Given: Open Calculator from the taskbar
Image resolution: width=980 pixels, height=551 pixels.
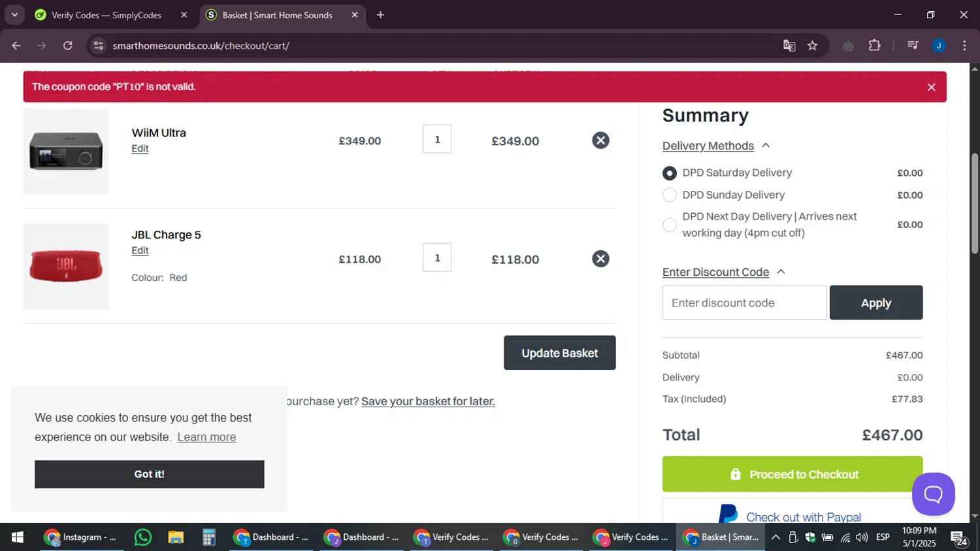Looking at the screenshot, I should coord(209,537).
